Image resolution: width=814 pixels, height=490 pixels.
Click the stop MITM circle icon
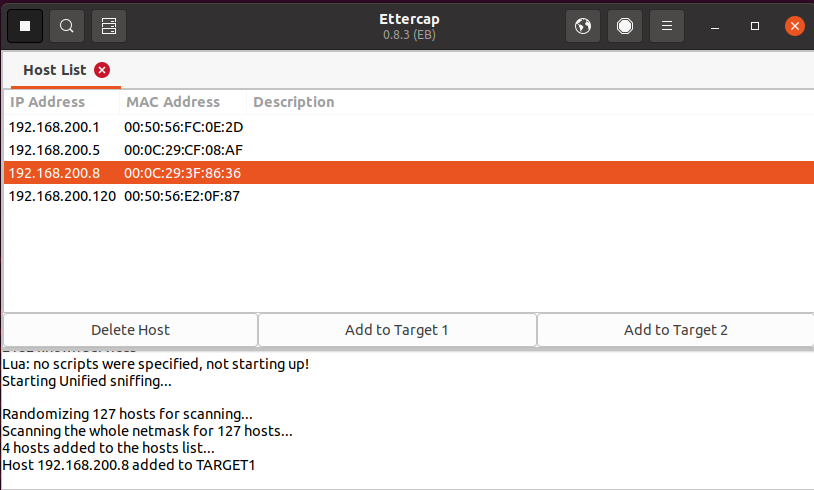[x=625, y=26]
